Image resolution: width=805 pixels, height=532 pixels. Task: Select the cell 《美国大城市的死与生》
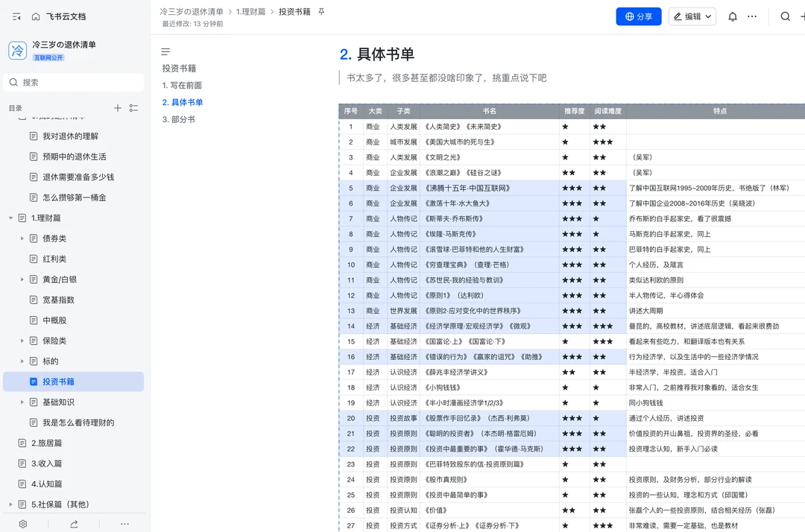[490, 142]
